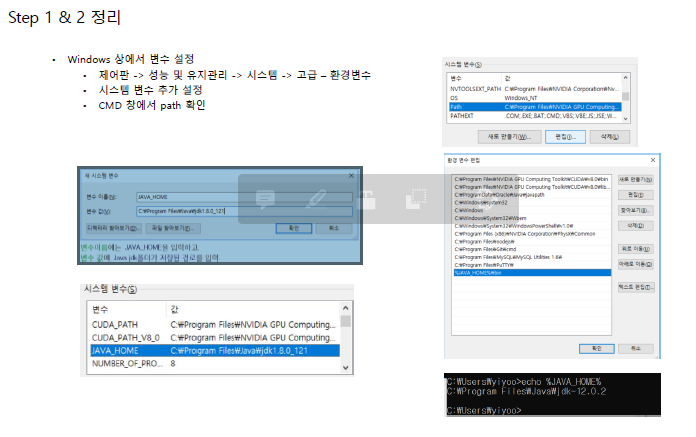Select the OS variable row with Windows_NT

pos(535,98)
